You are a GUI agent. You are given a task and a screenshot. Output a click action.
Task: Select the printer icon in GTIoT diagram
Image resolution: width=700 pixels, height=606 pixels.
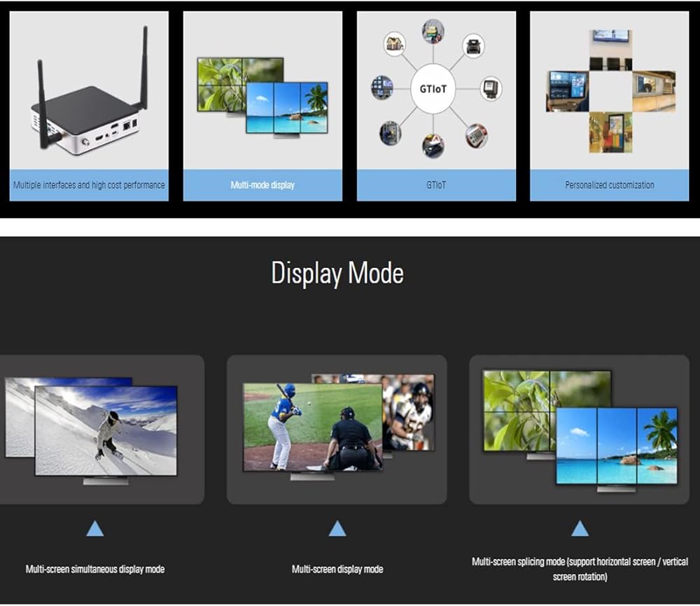[472, 46]
